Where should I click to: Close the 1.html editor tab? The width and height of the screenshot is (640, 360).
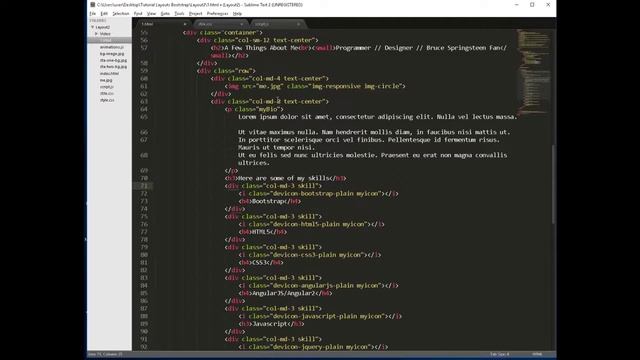click(185, 24)
